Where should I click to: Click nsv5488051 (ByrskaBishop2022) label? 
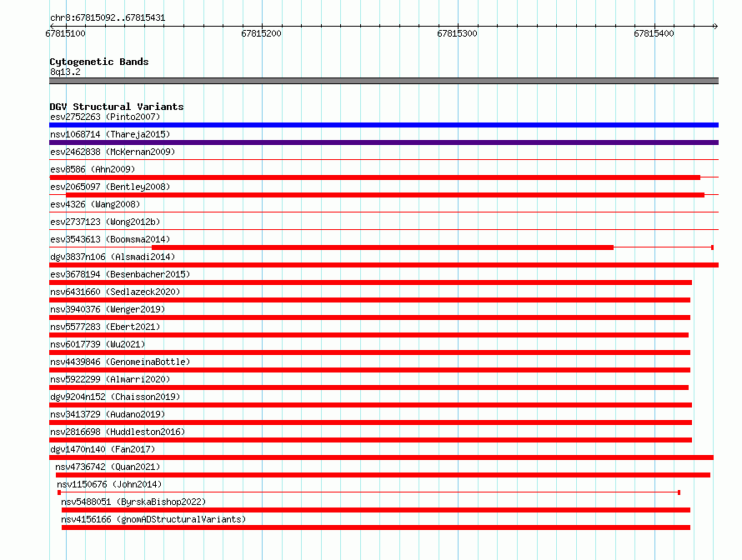coord(133,502)
